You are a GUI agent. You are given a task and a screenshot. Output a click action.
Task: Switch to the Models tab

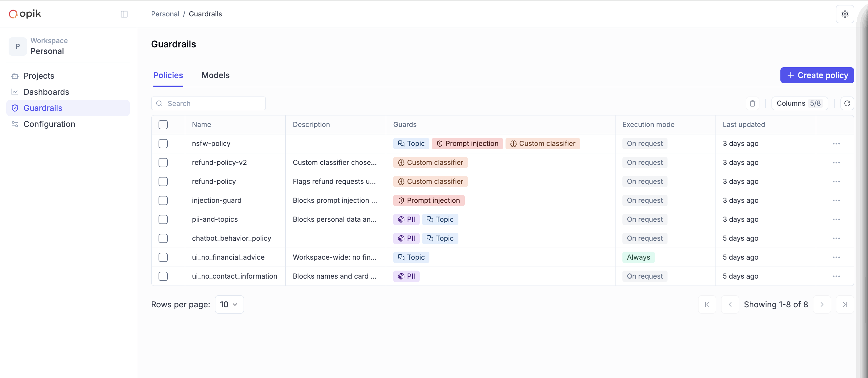tap(215, 76)
